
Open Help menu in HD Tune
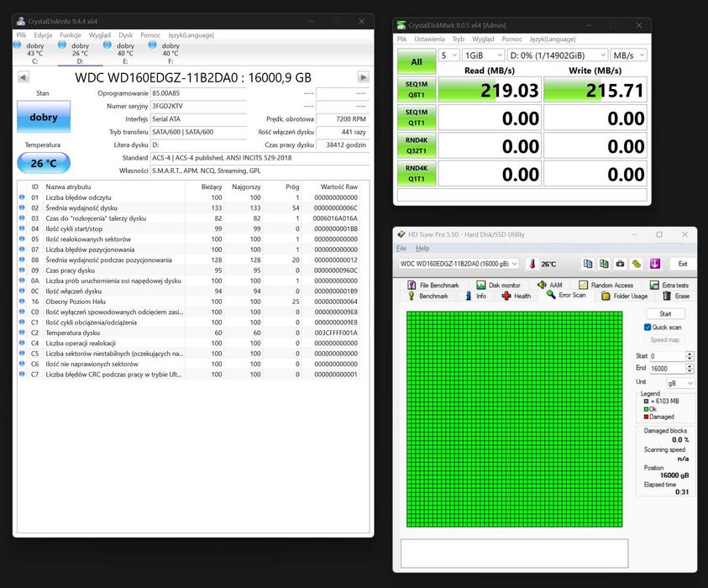point(422,249)
